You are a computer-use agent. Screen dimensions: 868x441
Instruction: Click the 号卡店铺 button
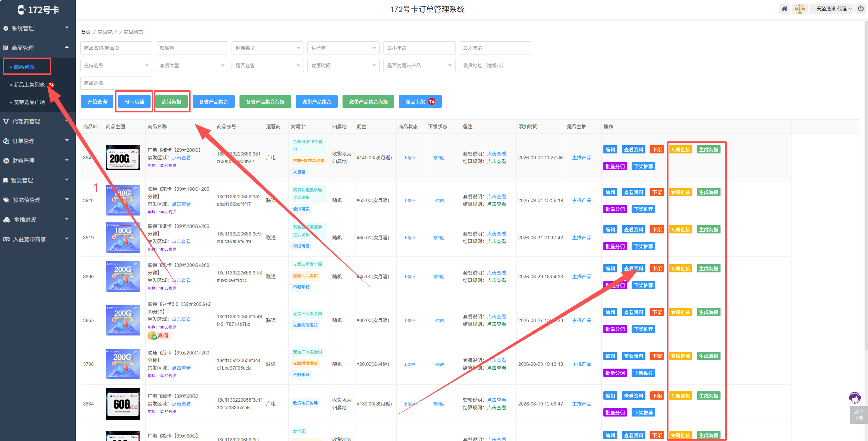(x=134, y=101)
